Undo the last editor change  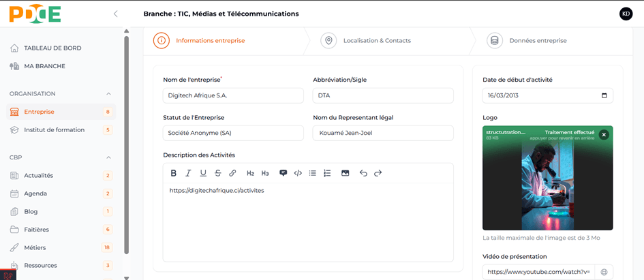[363, 173]
